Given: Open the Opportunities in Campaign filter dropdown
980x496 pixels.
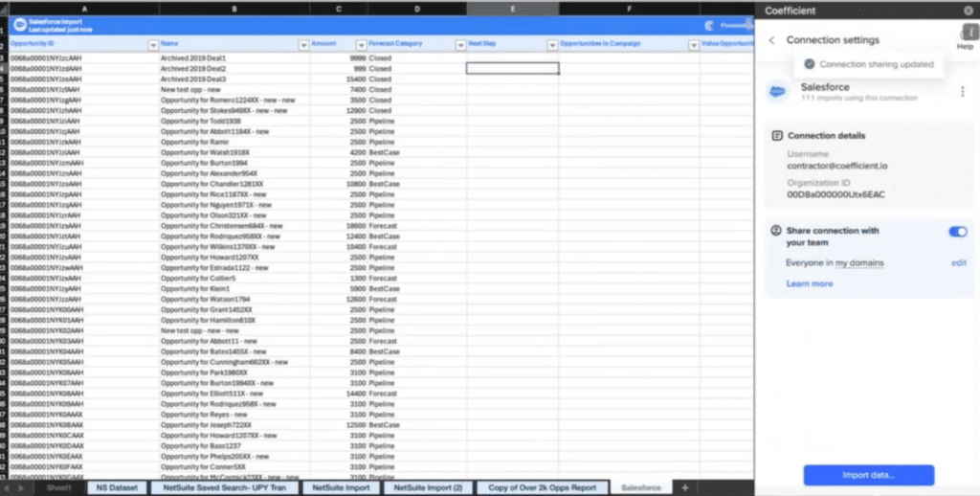Looking at the screenshot, I should pyautogui.click(x=694, y=45).
